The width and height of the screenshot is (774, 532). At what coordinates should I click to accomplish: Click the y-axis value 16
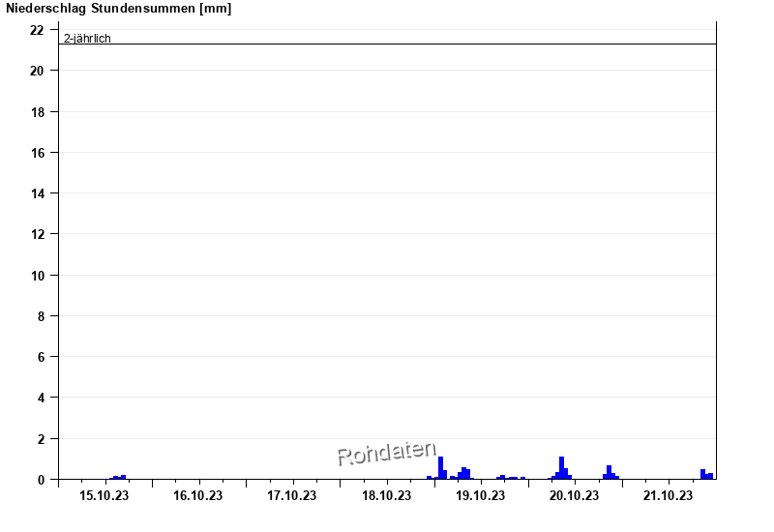(x=37, y=153)
